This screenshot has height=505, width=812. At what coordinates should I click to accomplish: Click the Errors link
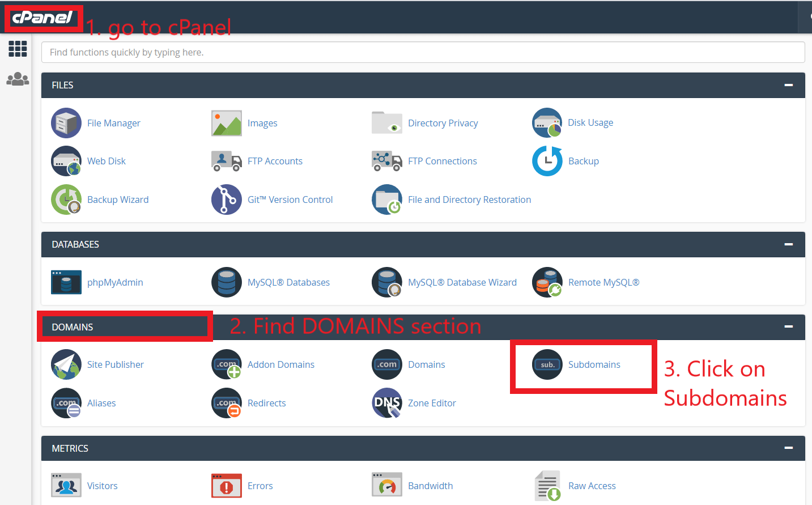pos(260,486)
